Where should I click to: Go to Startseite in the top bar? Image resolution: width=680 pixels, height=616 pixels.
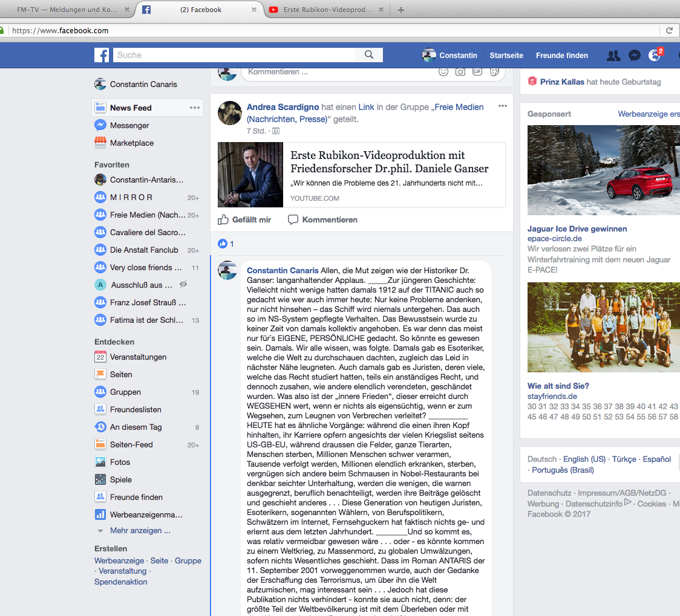[506, 56]
